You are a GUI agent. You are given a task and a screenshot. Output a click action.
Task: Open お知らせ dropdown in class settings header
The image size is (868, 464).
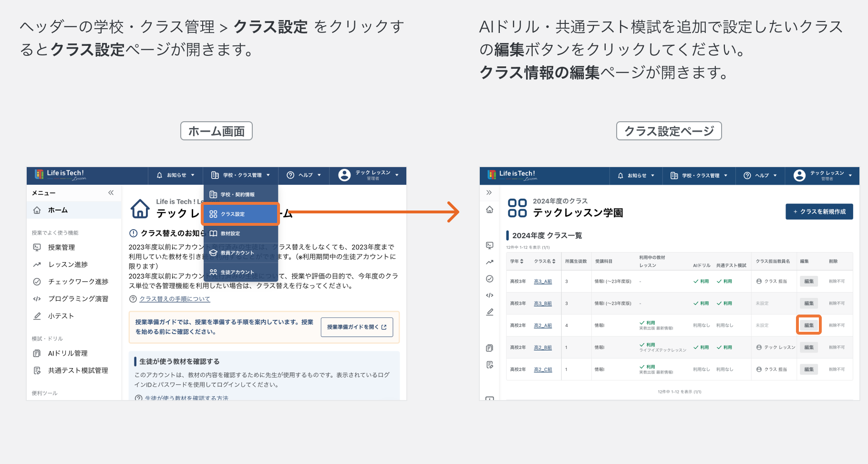pyautogui.click(x=636, y=176)
